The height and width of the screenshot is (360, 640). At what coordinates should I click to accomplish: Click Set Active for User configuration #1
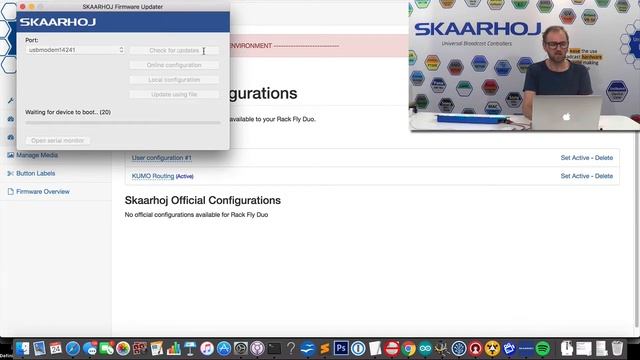pyautogui.click(x=575, y=158)
